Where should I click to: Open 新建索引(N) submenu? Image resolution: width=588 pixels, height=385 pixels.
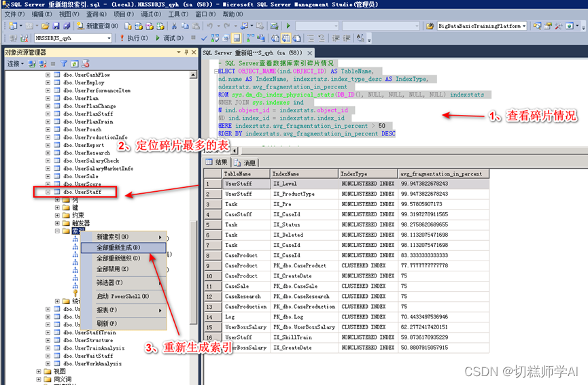coord(124,237)
